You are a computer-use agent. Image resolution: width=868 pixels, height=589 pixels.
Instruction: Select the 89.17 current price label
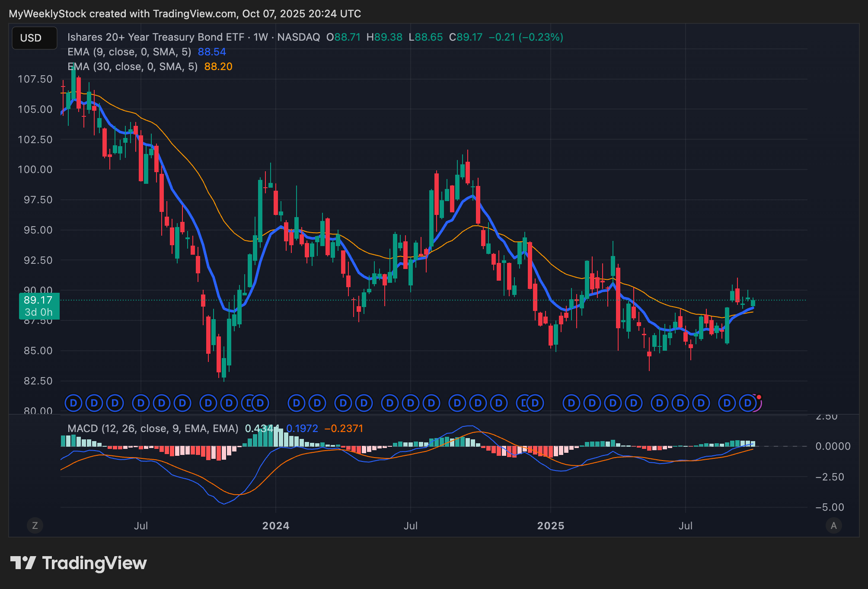38,300
